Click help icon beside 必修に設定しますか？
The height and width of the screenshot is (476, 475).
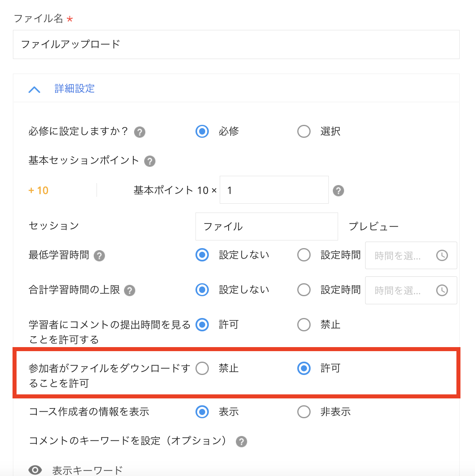point(140,132)
